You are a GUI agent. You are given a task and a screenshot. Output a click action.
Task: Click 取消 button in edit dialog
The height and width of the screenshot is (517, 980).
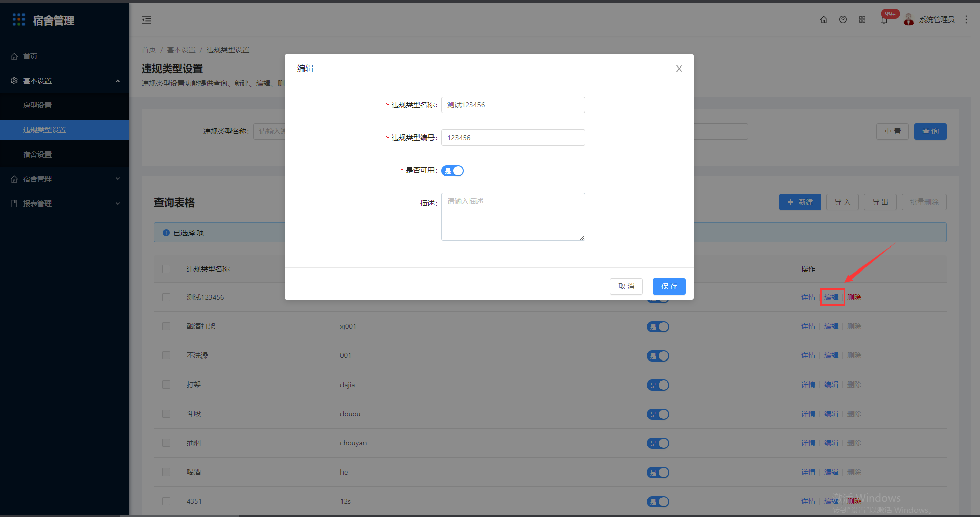coord(626,286)
